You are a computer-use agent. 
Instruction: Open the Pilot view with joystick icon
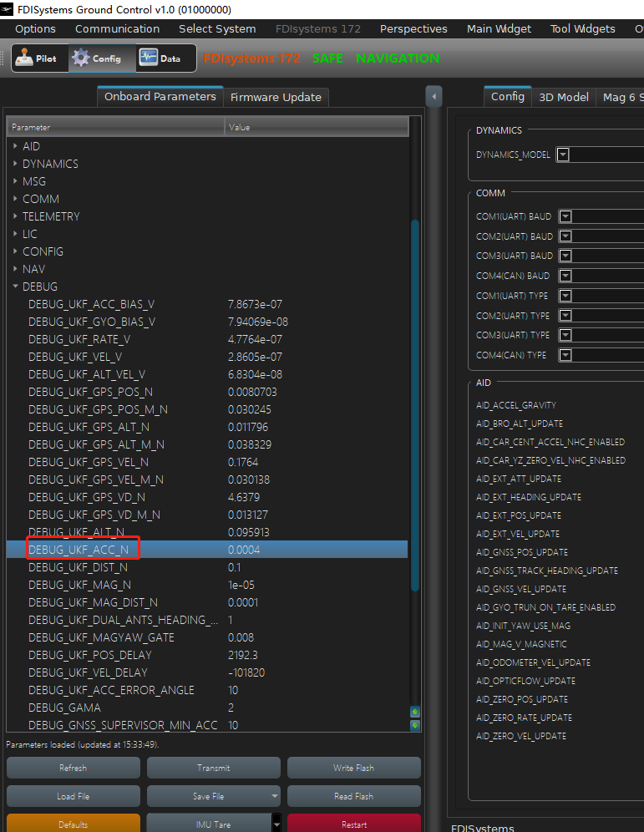point(40,58)
